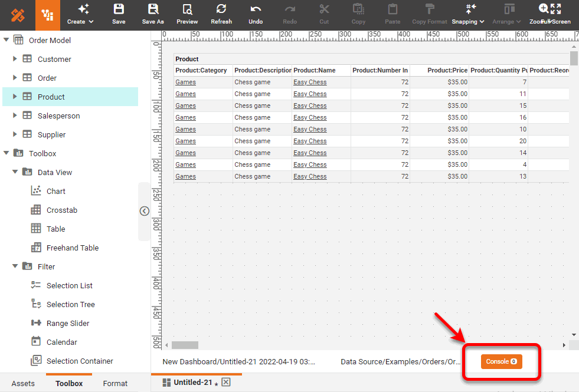The width and height of the screenshot is (579, 392).
Task: Open Preview of the dashboard
Action: [187, 14]
